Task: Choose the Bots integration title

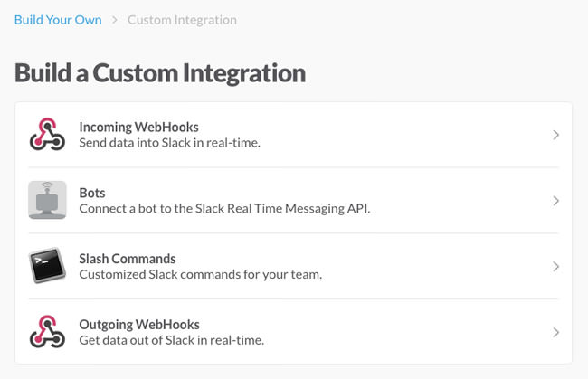Action: [x=92, y=193]
